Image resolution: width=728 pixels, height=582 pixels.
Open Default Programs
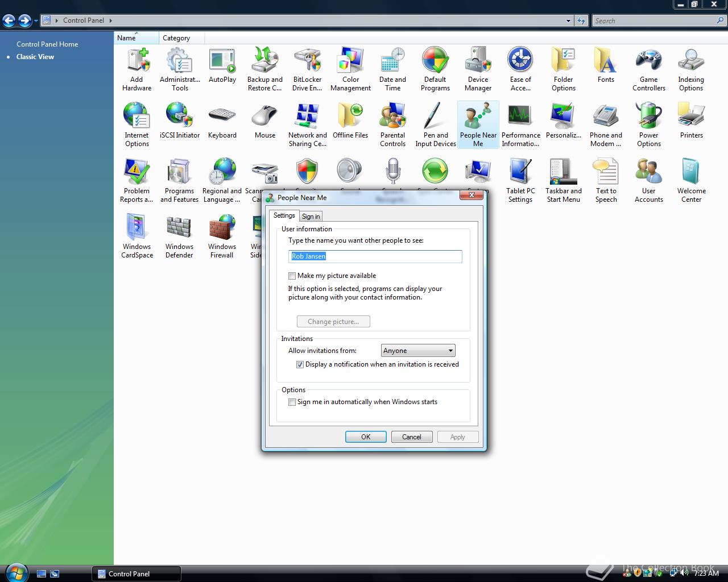pos(435,69)
